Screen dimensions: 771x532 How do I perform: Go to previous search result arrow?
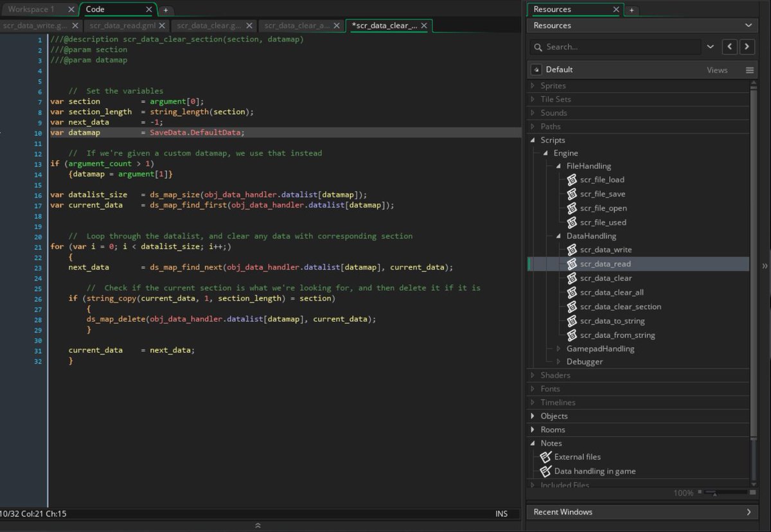729,47
